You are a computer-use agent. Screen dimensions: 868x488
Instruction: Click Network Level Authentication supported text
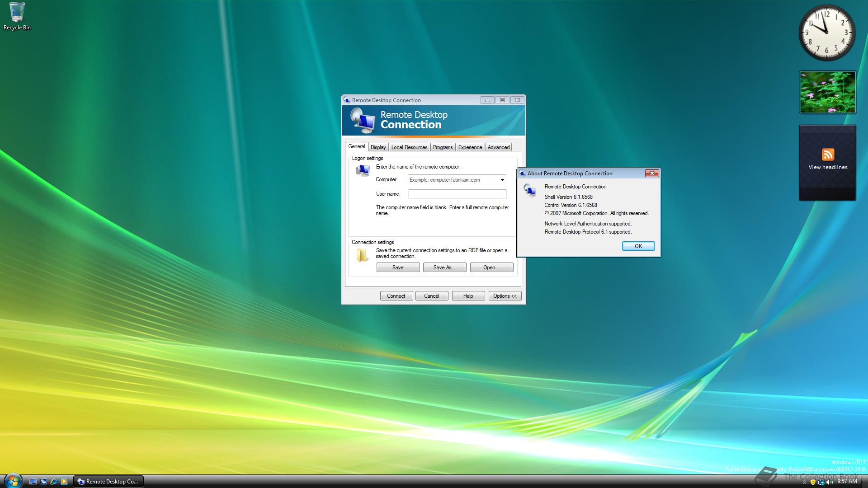[x=588, y=224]
